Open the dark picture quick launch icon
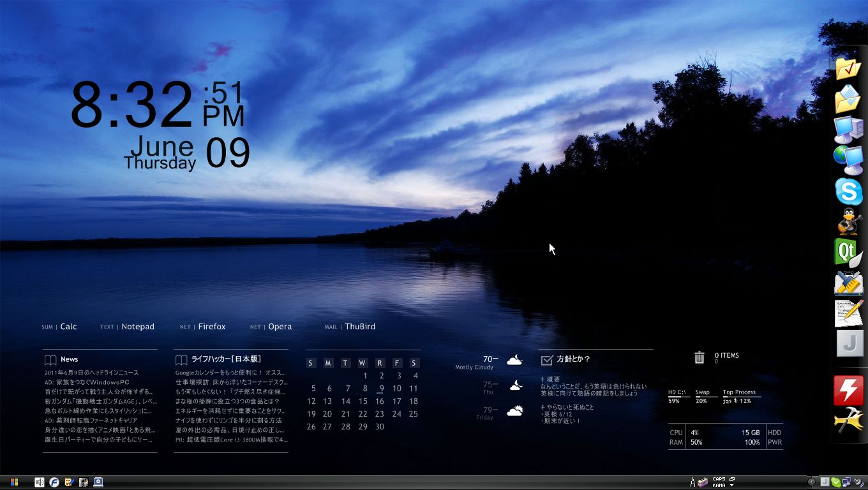868x490 pixels. pyautogui.click(x=84, y=482)
